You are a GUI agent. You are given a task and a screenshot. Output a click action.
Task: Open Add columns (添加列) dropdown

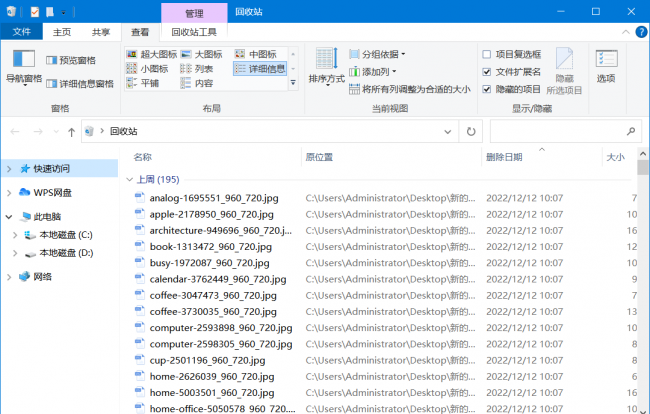point(373,72)
